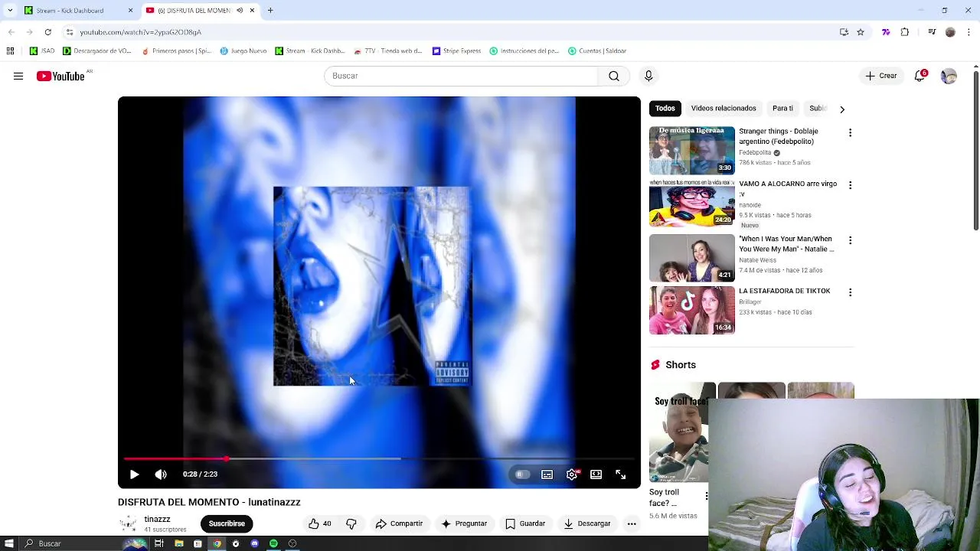Open the Chrome three-dot menu
980x551 pixels.
pyautogui.click(x=969, y=32)
